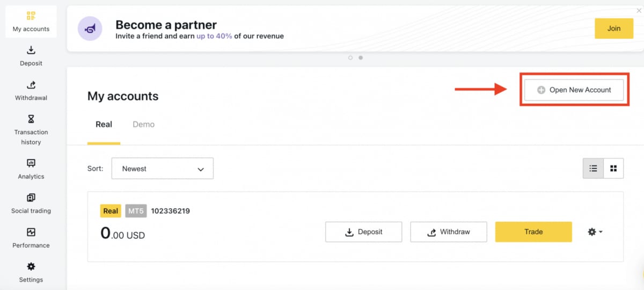Switch to grid view layout
The height and width of the screenshot is (290, 644).
(x=613, y=169)
